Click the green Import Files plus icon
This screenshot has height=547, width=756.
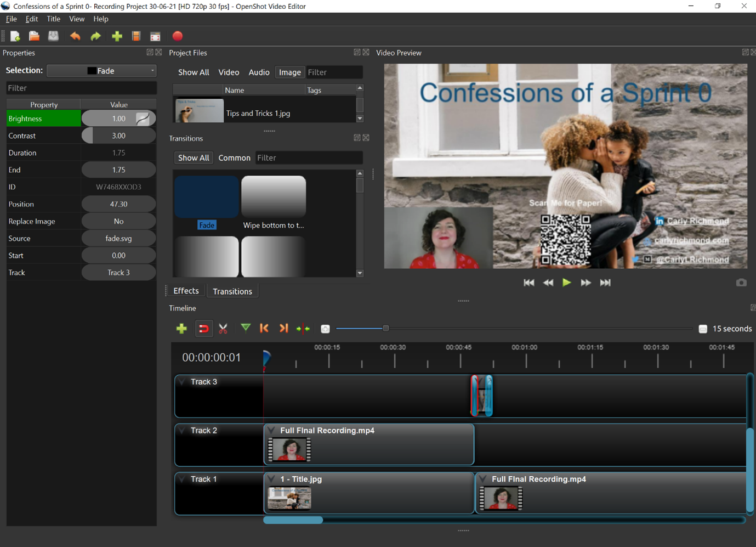(117, 36)
